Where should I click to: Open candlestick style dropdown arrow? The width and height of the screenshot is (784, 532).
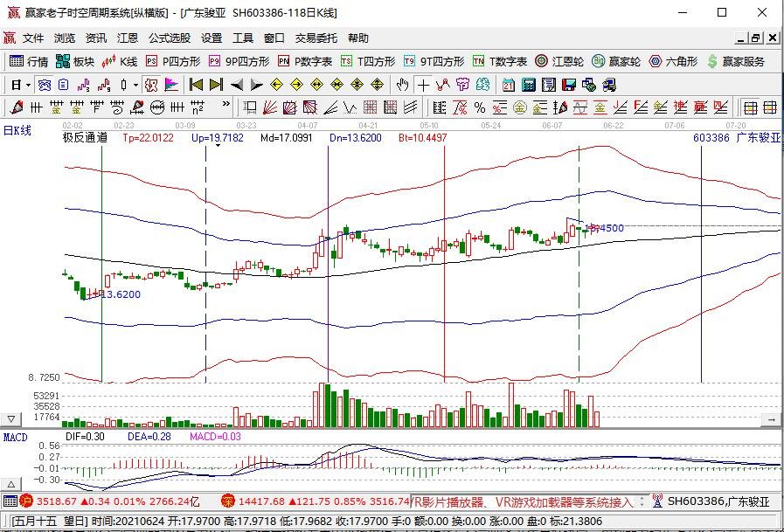point(136,86)
